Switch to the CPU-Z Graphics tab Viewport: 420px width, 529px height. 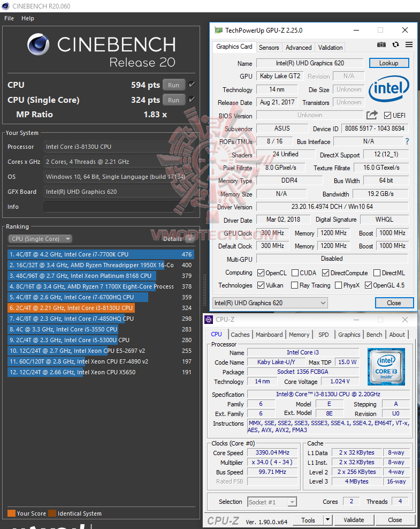click(x=349, y=335)
